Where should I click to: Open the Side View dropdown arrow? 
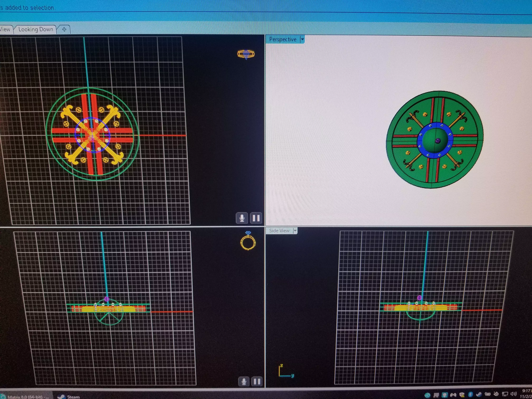click(295, 231)
